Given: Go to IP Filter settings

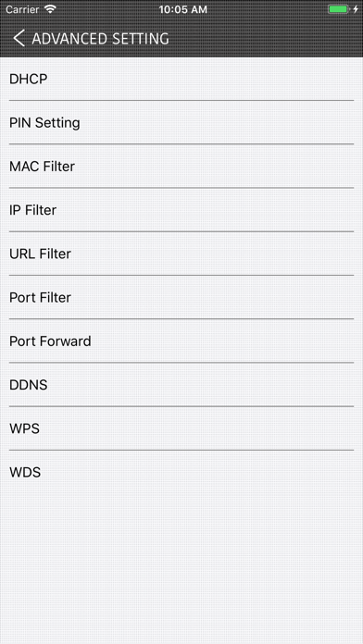Looking at the screenshot, I should [x=181, y=210].
